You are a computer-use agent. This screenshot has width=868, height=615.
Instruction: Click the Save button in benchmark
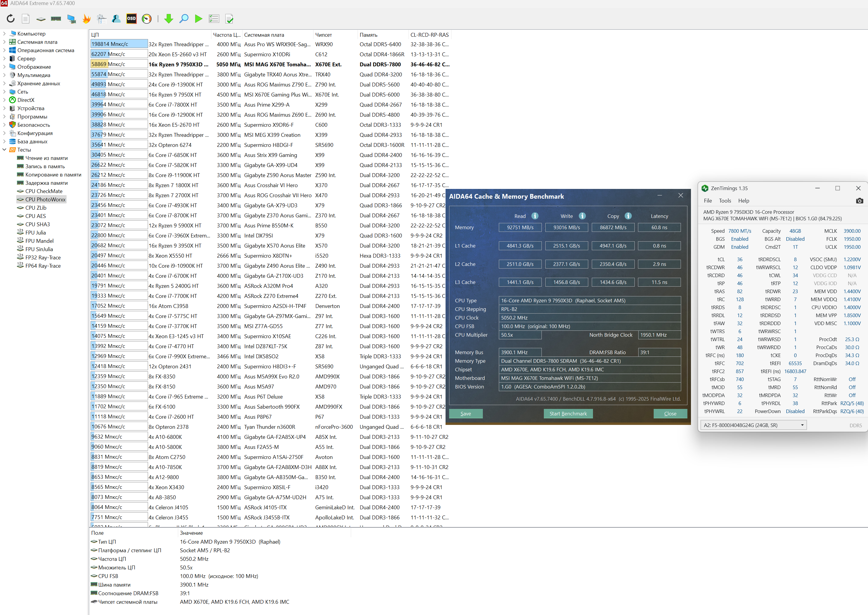point(466,414)
